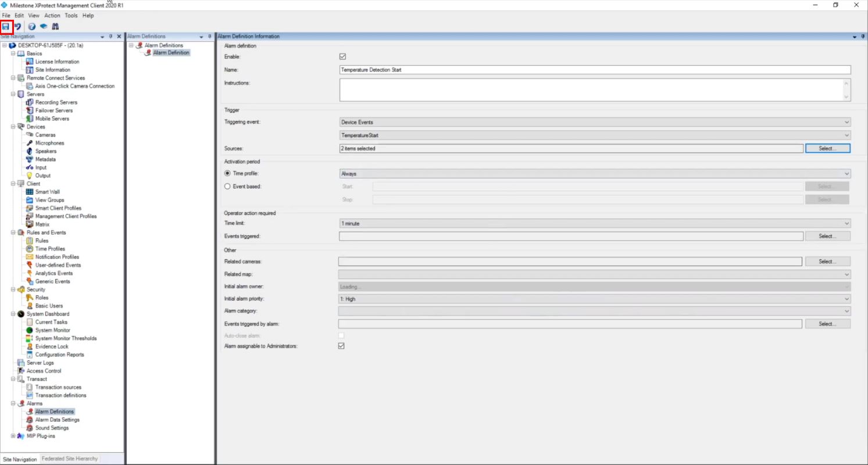Select 'Configuration Reports' in the tree
The width and height of the screenshot is (868, 465).
(59, 355)
